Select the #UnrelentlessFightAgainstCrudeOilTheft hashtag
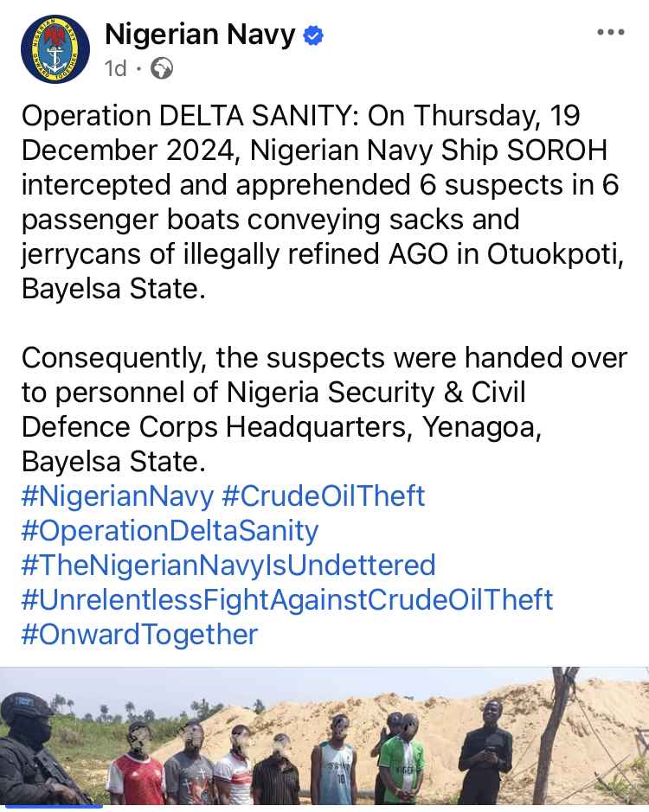This screenshot has height=812, width=649. (x=287, y=599)
